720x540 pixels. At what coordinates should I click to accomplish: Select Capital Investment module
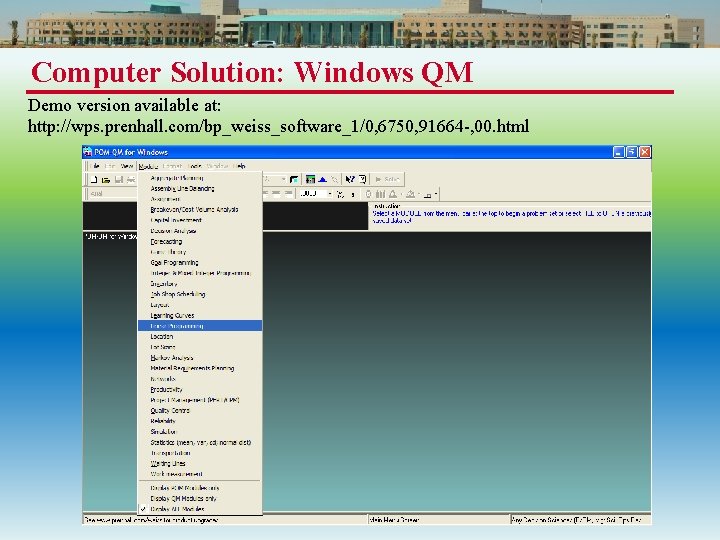tap(200, 220)
